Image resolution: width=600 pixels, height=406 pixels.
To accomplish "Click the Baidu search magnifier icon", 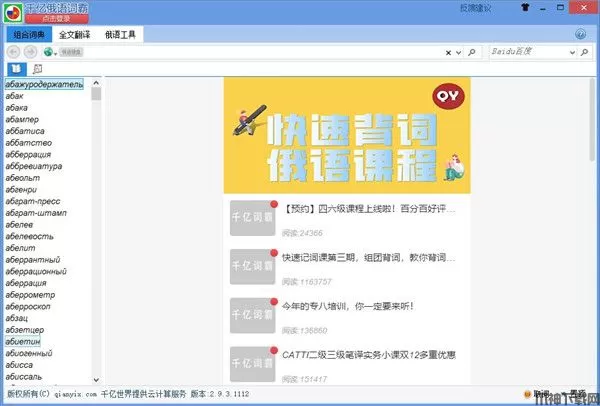I will (x=584, y=52).
